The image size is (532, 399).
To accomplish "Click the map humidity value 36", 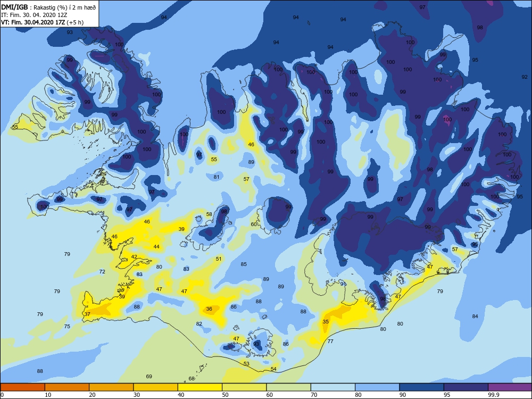I will pyautogui.click(x=209, y=309).
